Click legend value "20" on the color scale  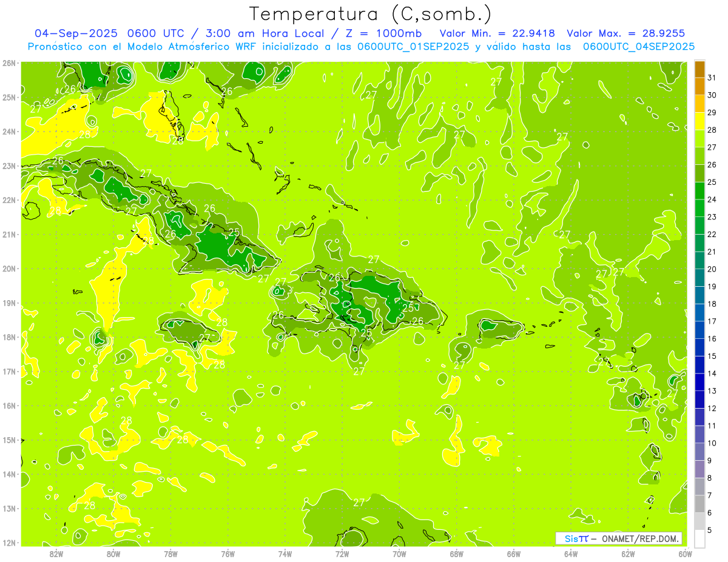(712, 269)
